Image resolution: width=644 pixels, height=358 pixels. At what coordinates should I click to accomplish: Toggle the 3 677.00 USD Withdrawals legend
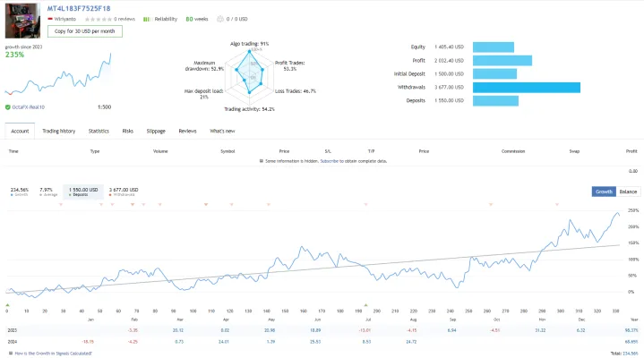point(124,192)
